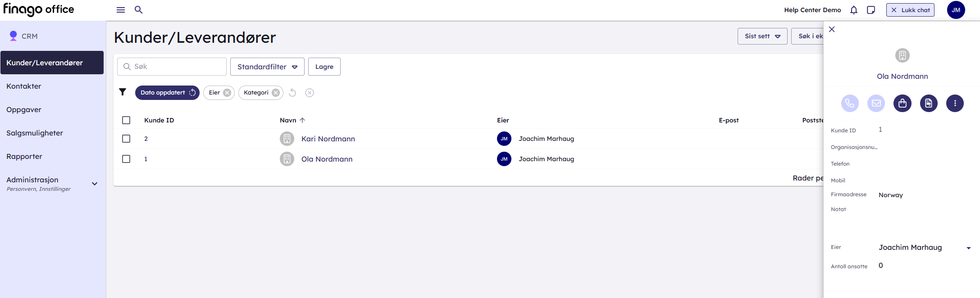This screenshot has height=298, width=980.
Task: Click the email envelope icon in detail panel
Action: tap(876, 104)
